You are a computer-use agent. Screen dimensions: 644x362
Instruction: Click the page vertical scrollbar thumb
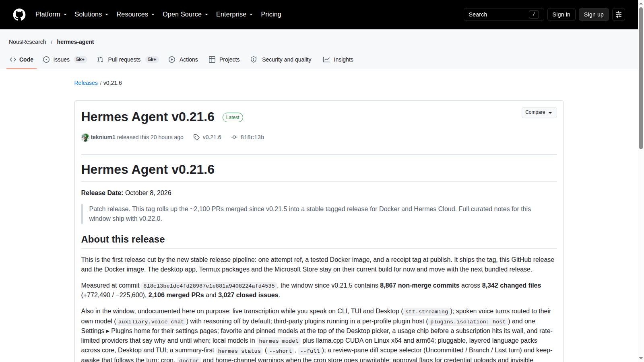641,78
